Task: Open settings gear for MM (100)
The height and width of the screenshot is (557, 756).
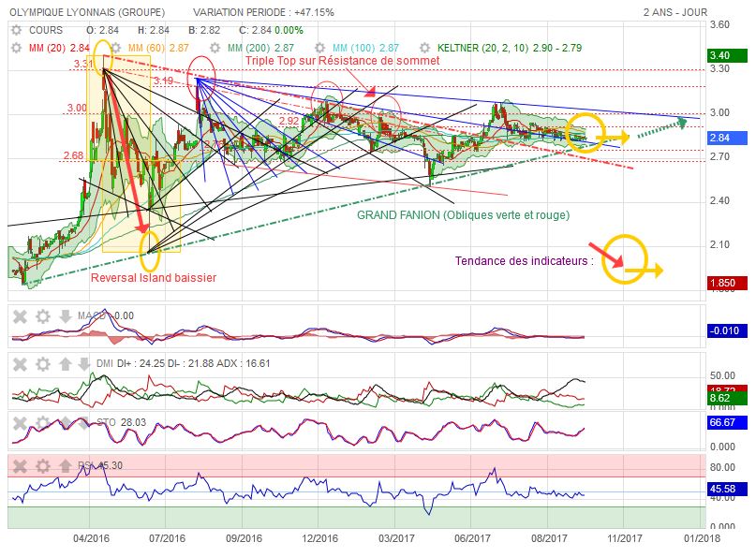Action: (319, 48)
